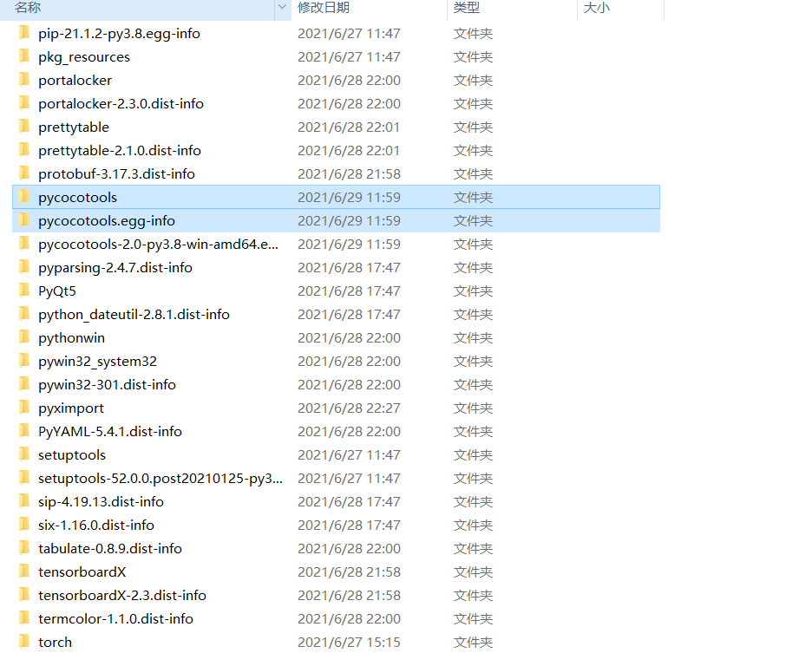The image size is (812, 653).
Task: Select the setuptools folder name
Action: pyautogui.click(x=72, y=455)
